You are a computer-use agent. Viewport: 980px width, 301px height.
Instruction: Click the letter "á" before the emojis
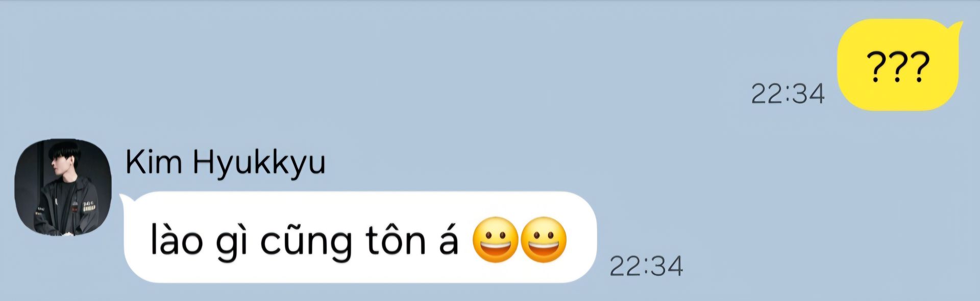[x=449, y=240]
